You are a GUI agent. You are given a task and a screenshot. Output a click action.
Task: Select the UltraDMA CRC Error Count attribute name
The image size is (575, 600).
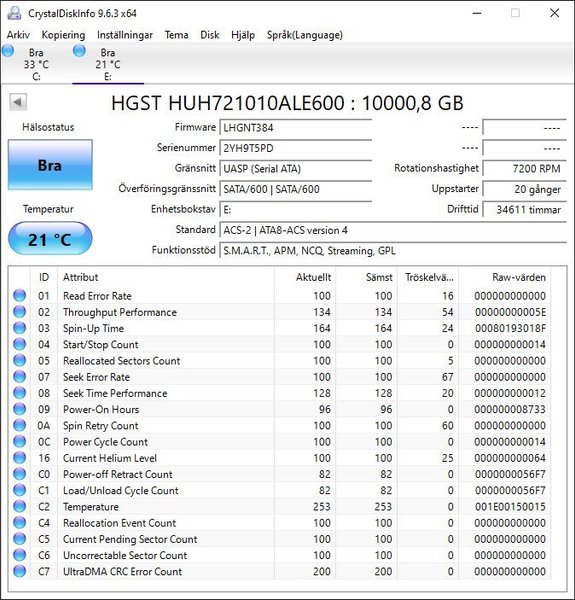(122, 571)
